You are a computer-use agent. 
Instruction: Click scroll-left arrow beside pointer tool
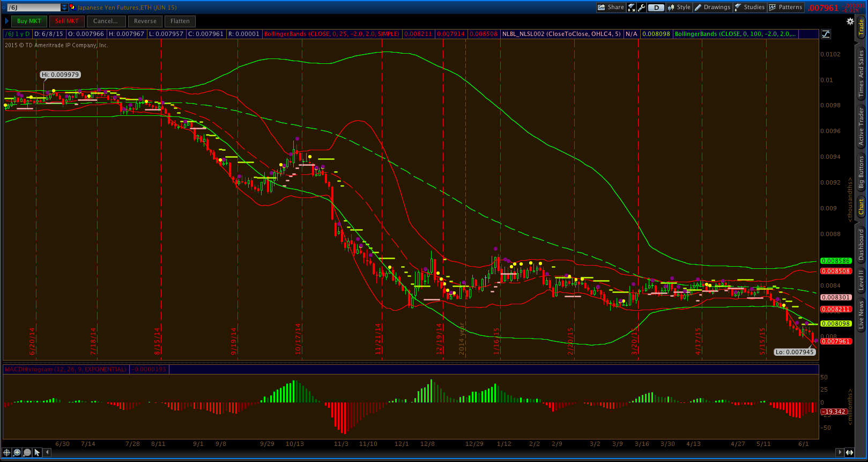coord(47,452)
